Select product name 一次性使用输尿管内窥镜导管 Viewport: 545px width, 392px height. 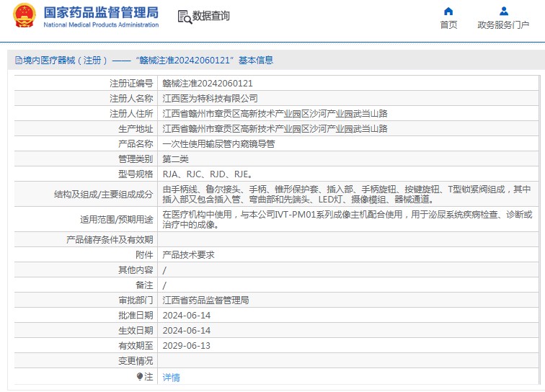pyautogui.click(x=218, y=144)
